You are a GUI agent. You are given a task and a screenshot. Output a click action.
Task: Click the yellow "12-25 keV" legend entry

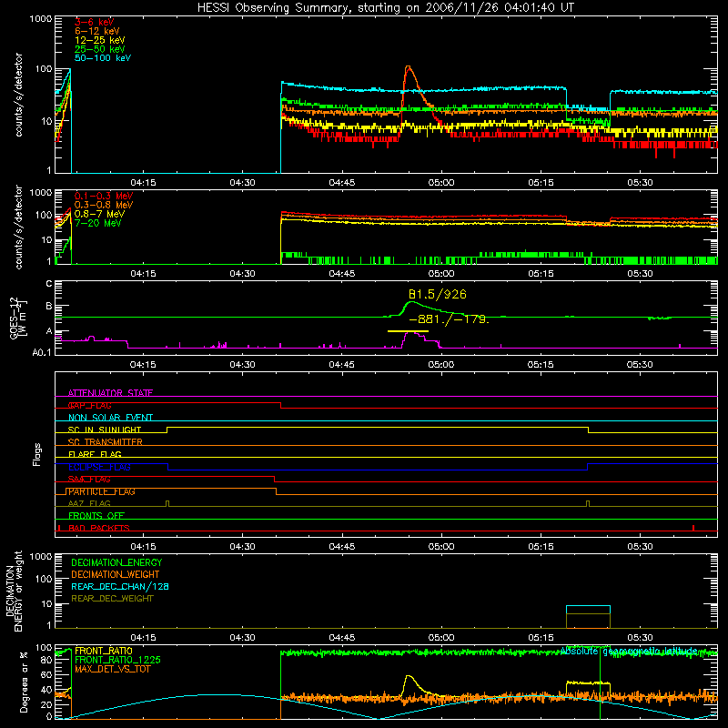point(100,40)
